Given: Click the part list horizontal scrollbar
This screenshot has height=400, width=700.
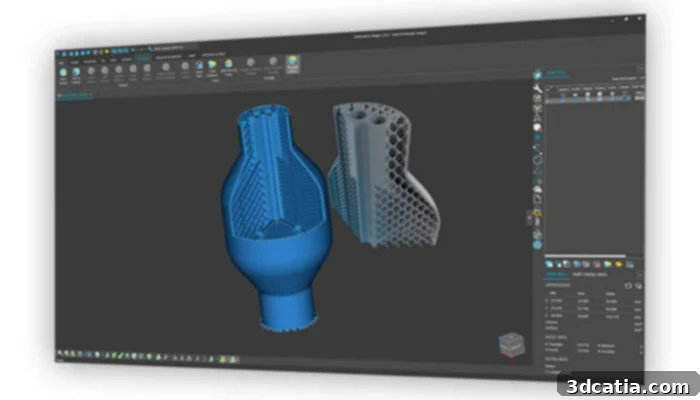Looking at the screenshot, I should 585,256.
